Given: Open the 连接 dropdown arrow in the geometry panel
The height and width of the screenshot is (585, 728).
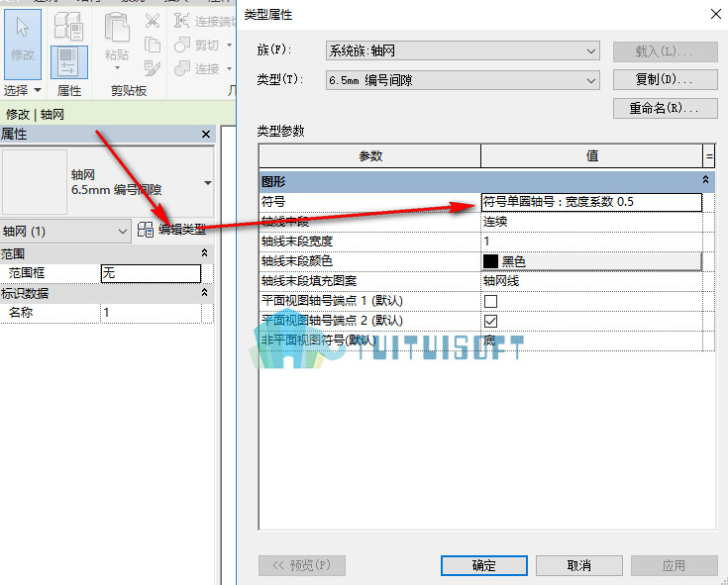Looking at the screenshot, I should (229, 68).
